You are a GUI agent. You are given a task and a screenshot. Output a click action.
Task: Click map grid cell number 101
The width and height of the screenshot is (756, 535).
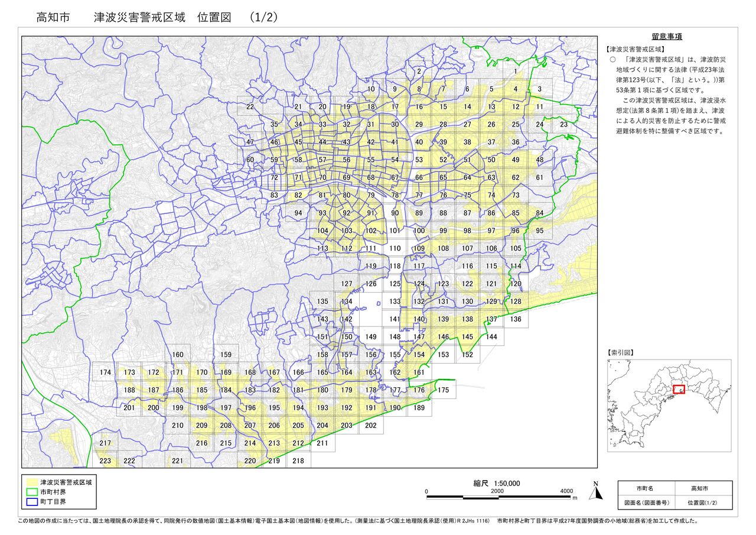click(395, 231)
